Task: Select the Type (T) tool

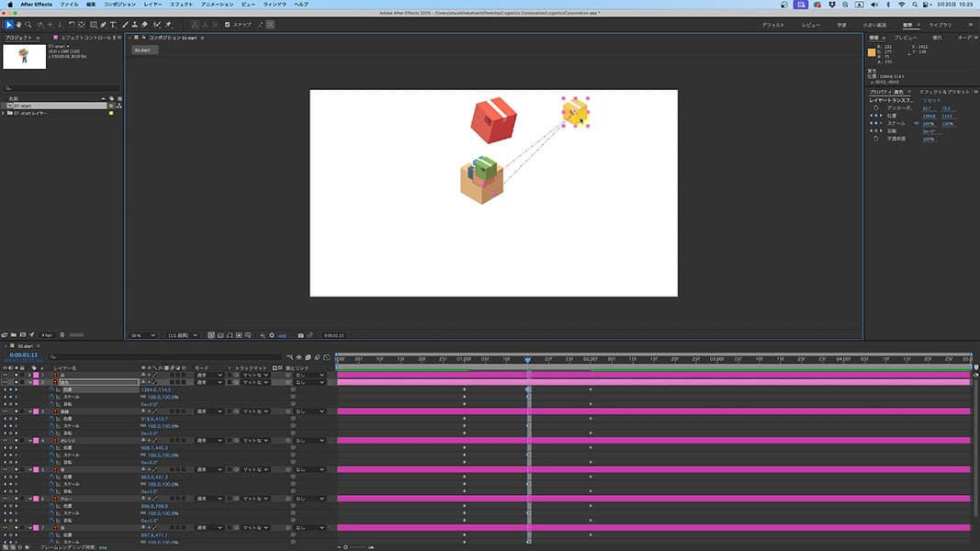Action: (112, 25)
